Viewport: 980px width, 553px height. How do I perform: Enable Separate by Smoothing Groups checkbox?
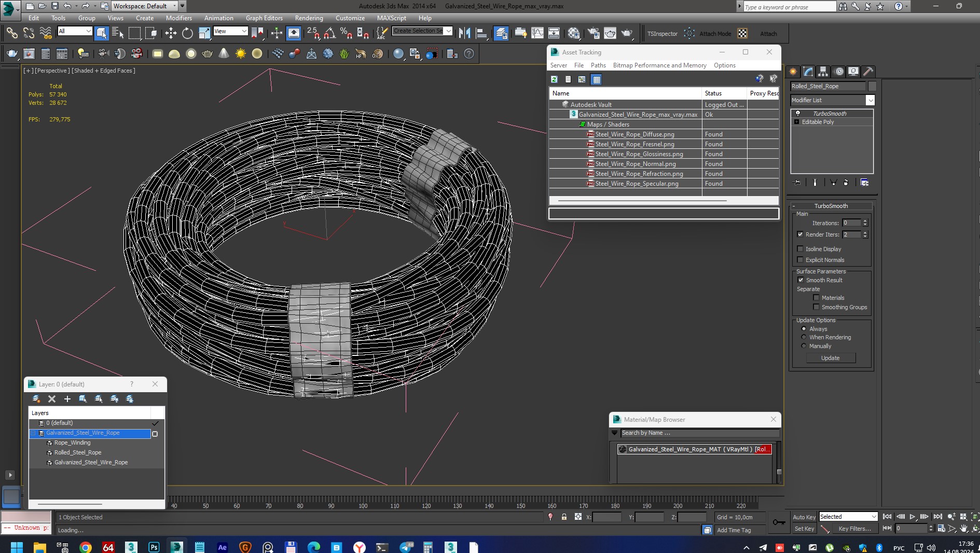[816, 307]
